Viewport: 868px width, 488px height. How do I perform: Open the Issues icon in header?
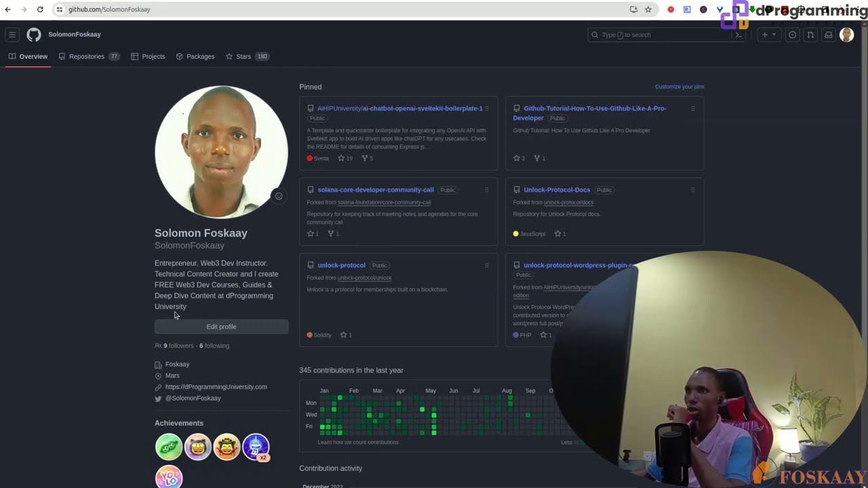792,35
